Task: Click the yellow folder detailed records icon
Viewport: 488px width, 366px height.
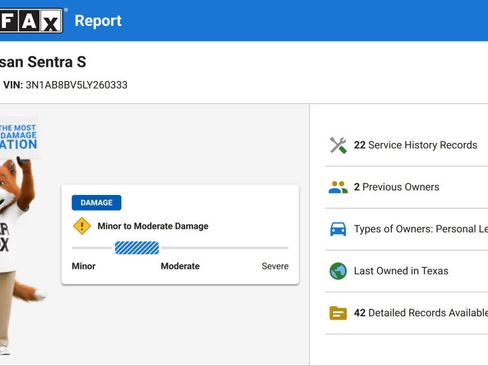Action: pyautogui.click(x=338, y=313)
